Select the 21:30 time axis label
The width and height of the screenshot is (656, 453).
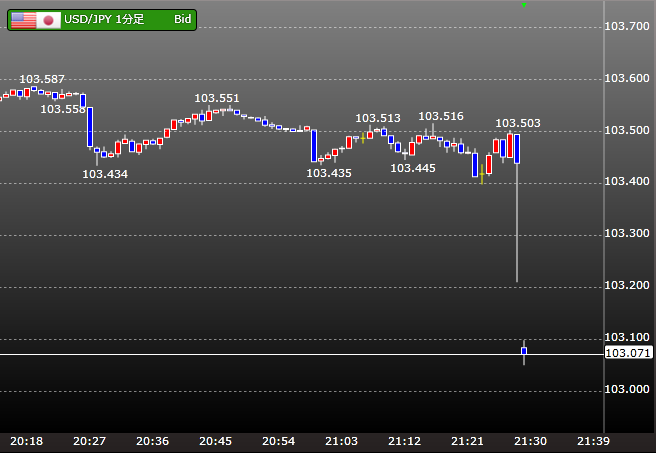tap(531, 441)
